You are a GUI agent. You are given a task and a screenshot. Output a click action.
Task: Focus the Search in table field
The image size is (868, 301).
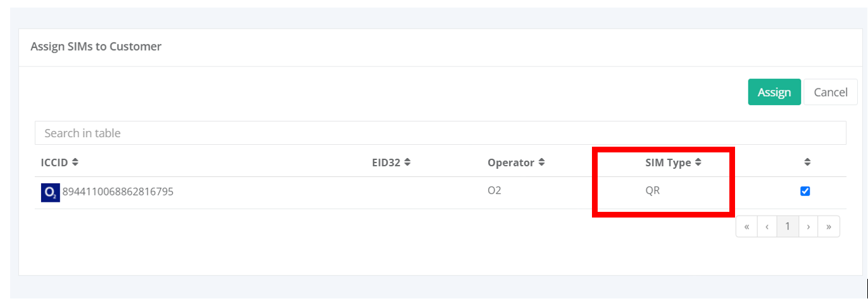click(x=440, y=133)
